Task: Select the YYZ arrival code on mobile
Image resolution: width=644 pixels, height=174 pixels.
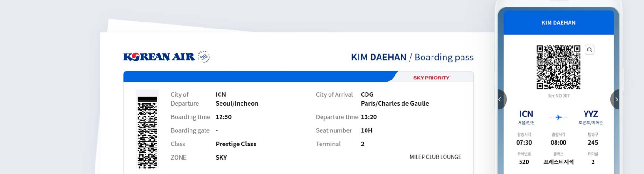Action: (x=591, y=114)
